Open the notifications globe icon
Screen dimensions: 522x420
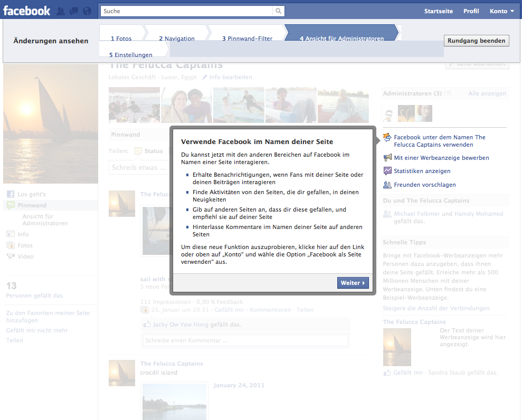pos(87,11)
